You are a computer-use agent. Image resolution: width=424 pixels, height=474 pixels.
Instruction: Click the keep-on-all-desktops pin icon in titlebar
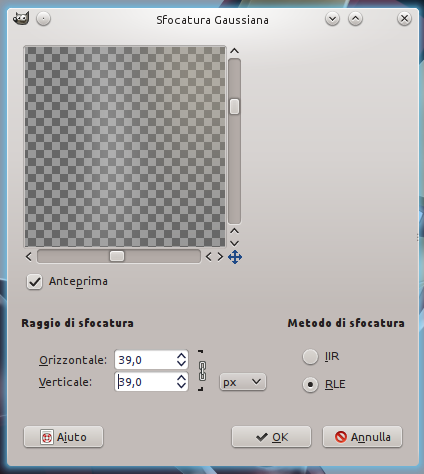pyautogui.click(x=43, y=19)
